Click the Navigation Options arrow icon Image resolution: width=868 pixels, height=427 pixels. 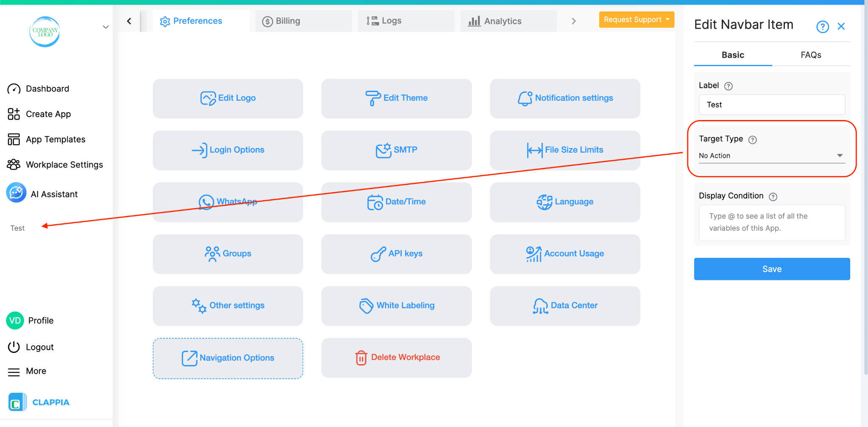tap(189, 358)
